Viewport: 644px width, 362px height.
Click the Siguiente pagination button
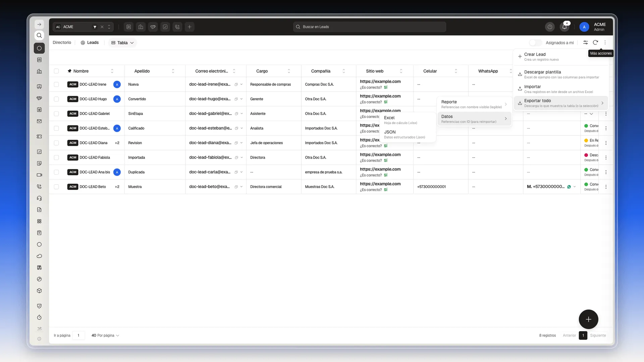click(x=598, y=336)
